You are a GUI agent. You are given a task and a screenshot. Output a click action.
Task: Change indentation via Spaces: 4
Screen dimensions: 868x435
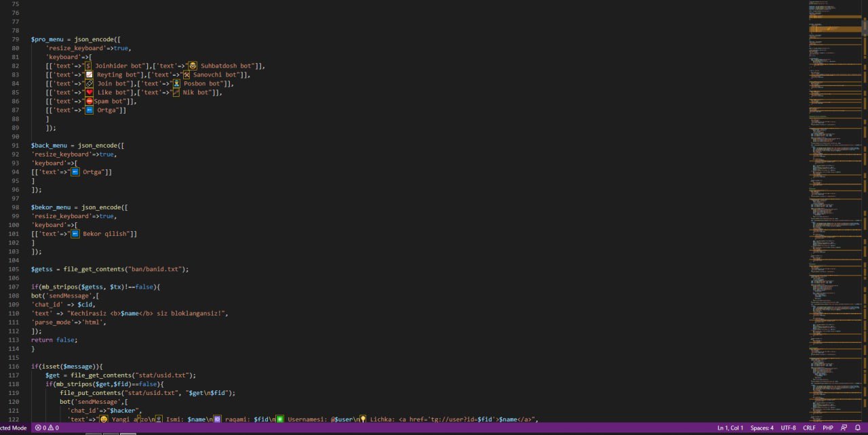pyautogui.click(x=762, y=428)
